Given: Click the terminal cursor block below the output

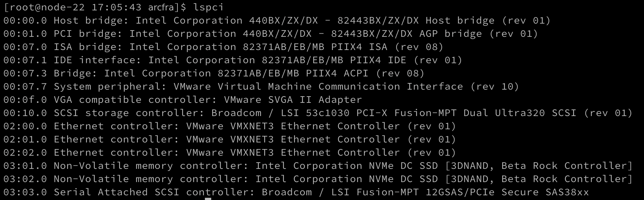Looking at the screenshot, I should [208, 199].
